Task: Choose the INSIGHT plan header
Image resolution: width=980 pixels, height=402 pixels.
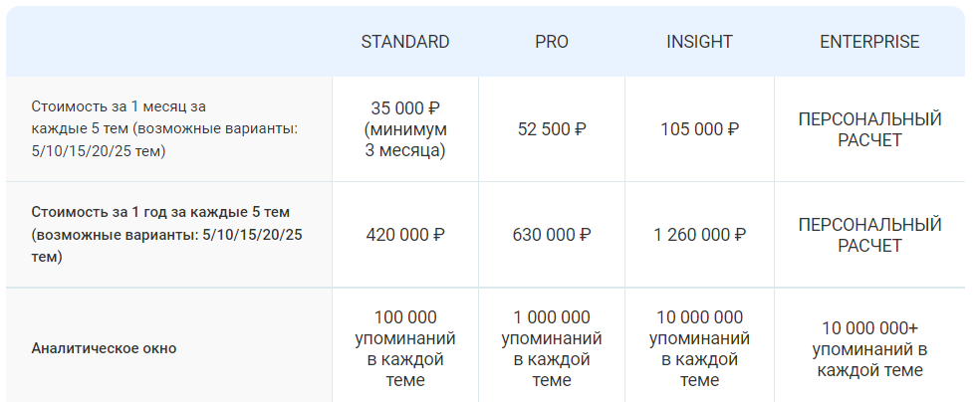Action: tap(699, 42)
